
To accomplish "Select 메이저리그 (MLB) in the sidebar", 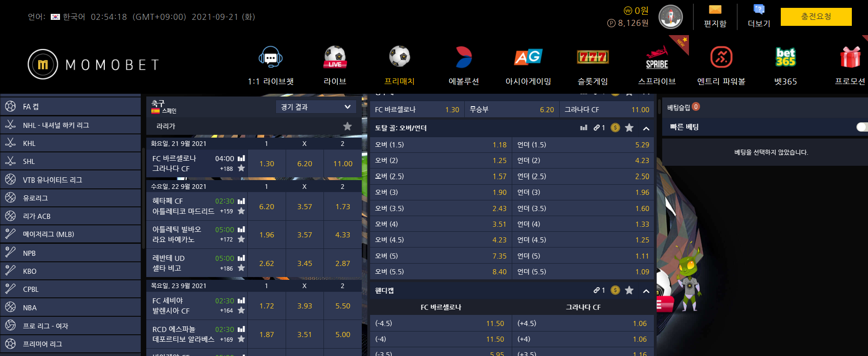I will click(x=48, y=235).
